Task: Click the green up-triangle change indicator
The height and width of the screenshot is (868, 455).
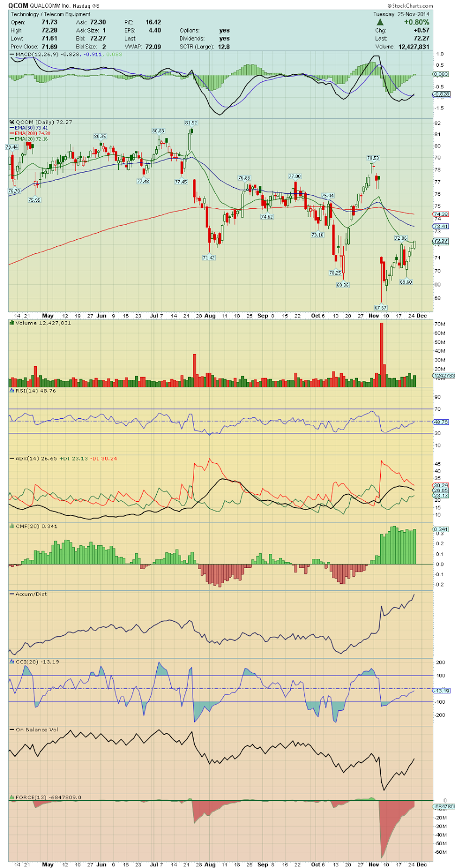Action: [x=380, y=22]
